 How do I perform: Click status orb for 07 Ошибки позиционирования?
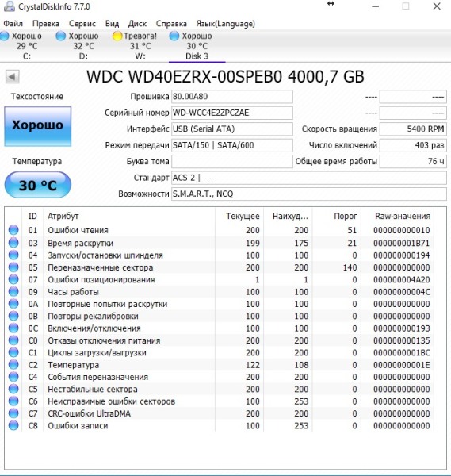click(x=13, y=279)
